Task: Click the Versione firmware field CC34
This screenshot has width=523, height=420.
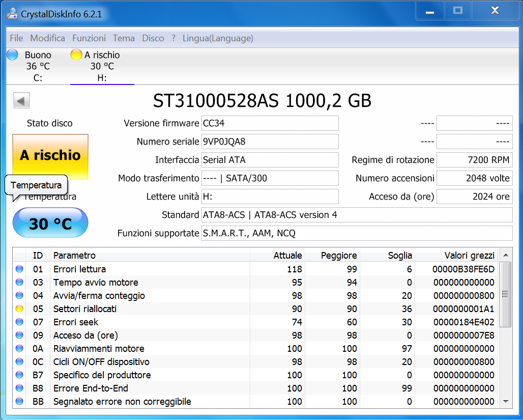Action: [x=270, y=123]
